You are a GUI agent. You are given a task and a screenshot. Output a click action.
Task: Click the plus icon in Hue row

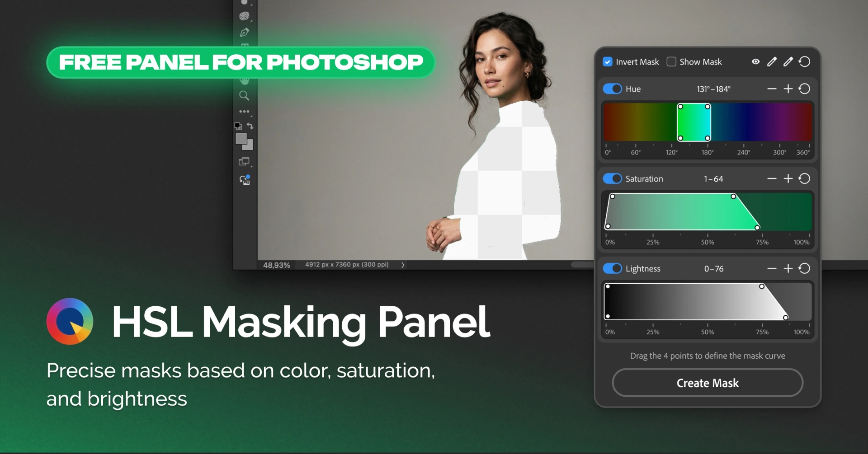[788, 89]
